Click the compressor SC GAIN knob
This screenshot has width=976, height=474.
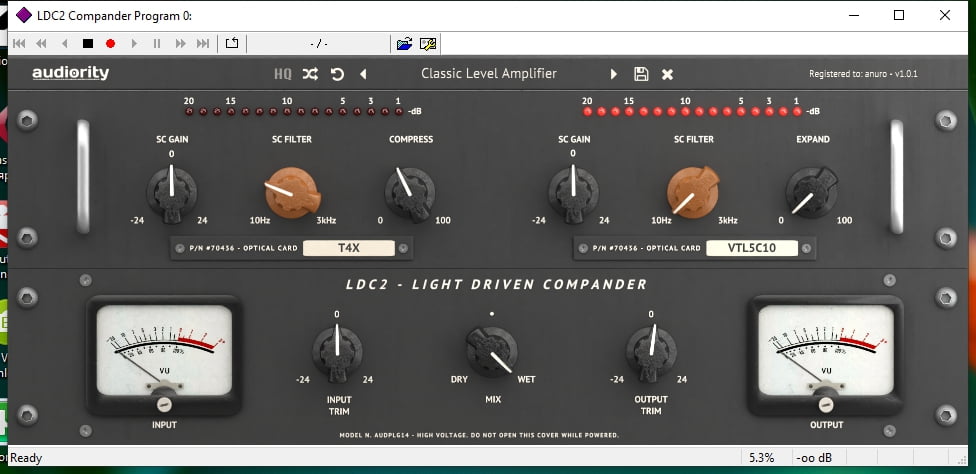pyautogui.click(x=172, y=192)
